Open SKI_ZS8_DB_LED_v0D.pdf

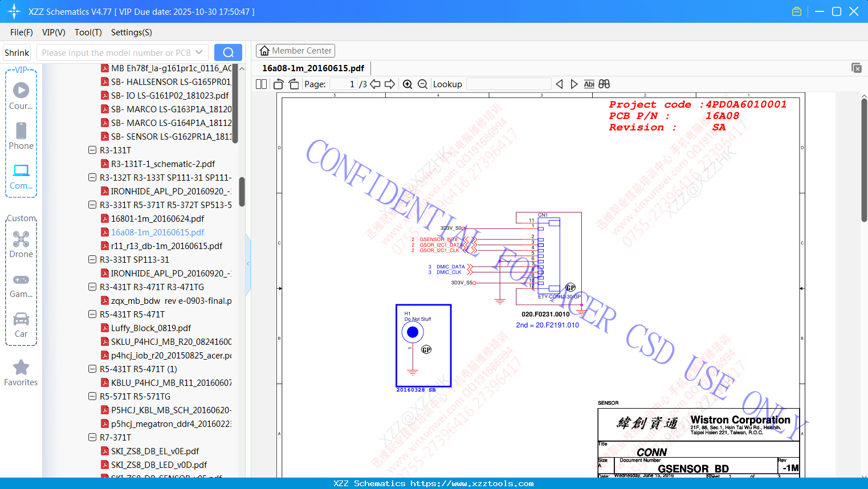point(159,464)
